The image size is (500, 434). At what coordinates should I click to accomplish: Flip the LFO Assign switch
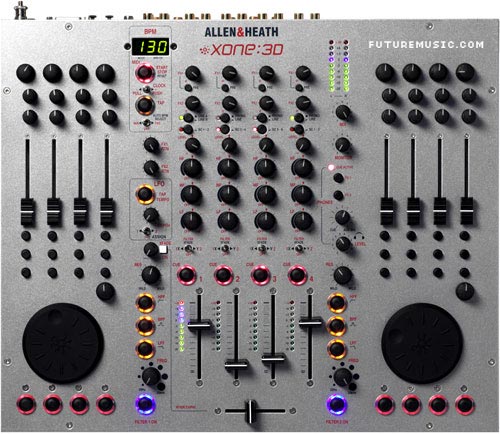click(x=146, y=231)
